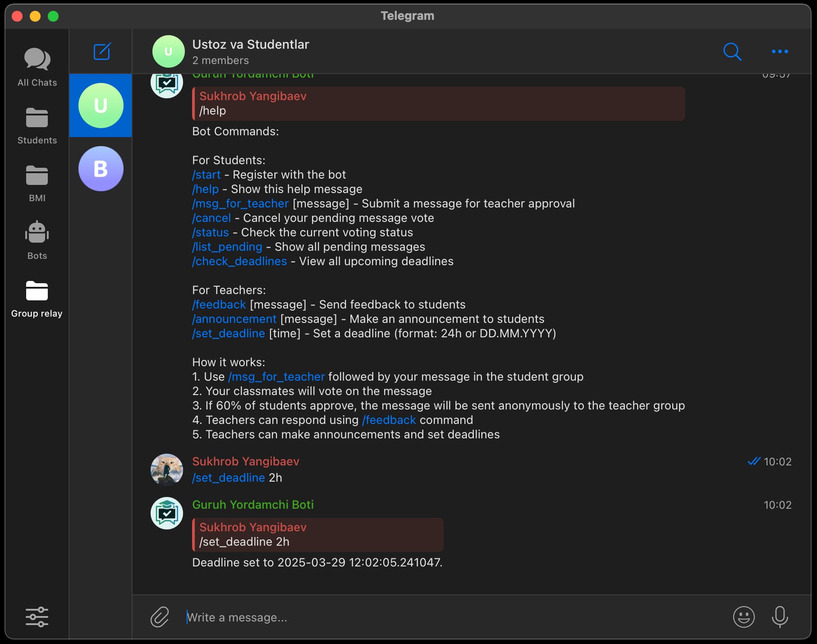Click /msg_for_teacher link under For Students
Screen dimensions: 817x644
click(240, 203)
